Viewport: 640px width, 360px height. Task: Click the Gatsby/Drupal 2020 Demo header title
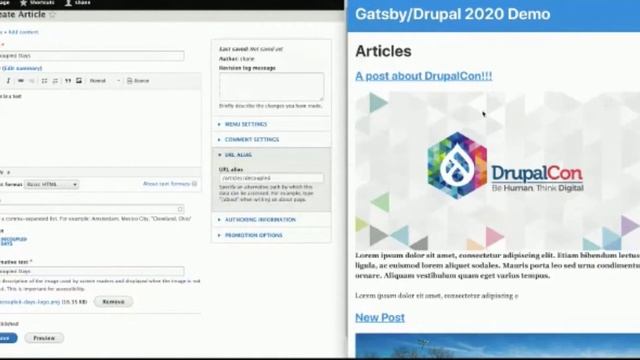(x=453, y=14)
